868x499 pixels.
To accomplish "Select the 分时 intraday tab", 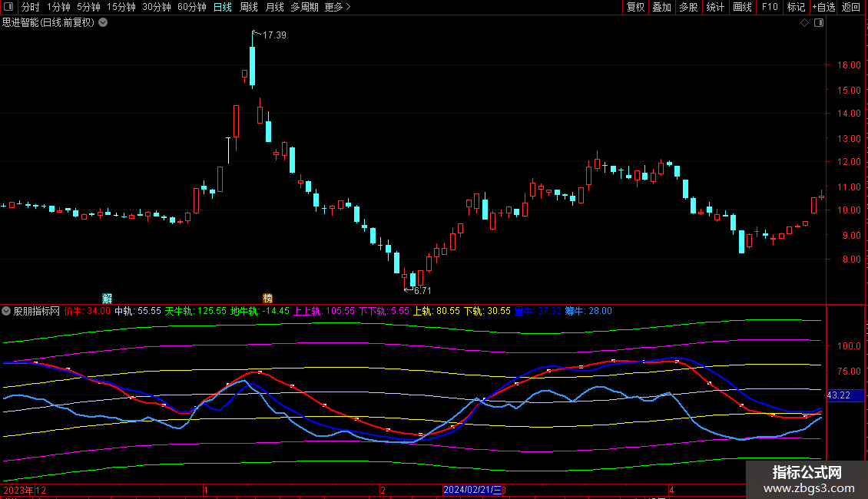I will click(x=30, y=8).
